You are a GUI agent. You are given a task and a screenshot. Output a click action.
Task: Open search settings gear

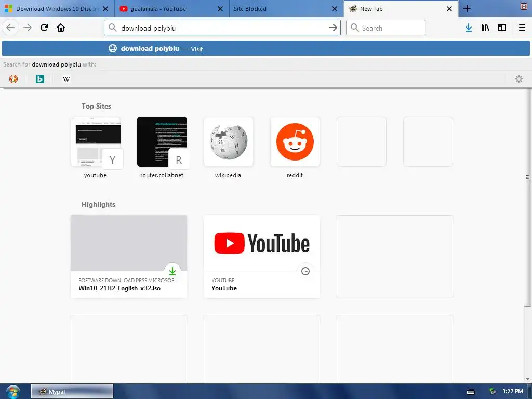519,79
